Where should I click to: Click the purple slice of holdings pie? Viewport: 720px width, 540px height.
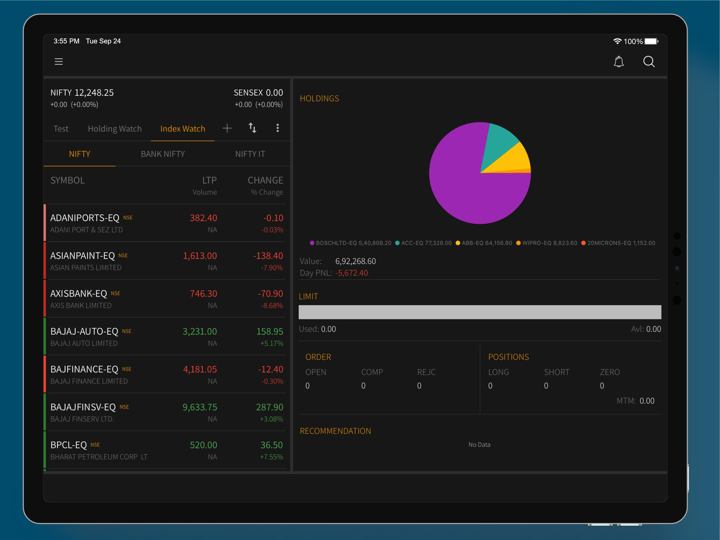(x=465, y=185)
